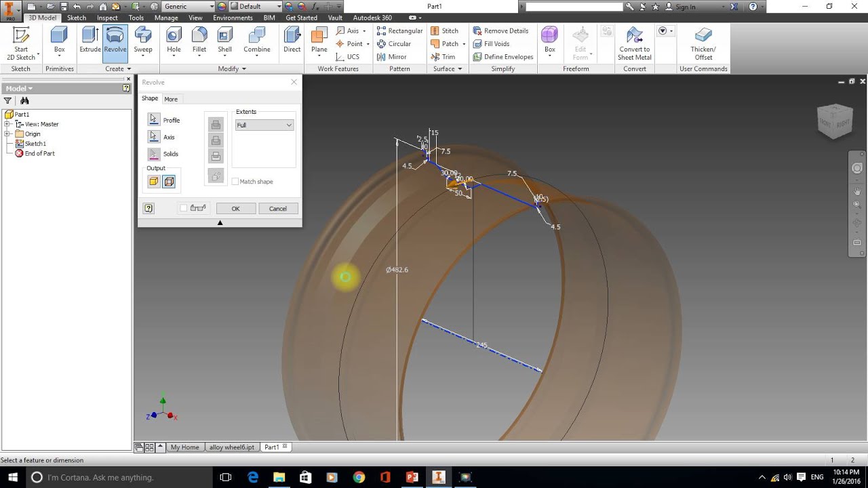868x488 pixels.
Task: Click OK in Revolve dialog
Action: pyautogui.click(x=235, y=209)
